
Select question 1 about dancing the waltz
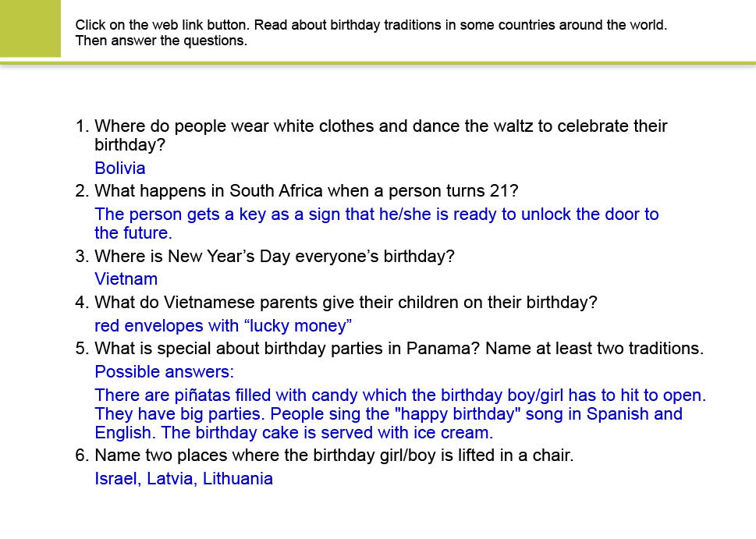click(380, 135)
